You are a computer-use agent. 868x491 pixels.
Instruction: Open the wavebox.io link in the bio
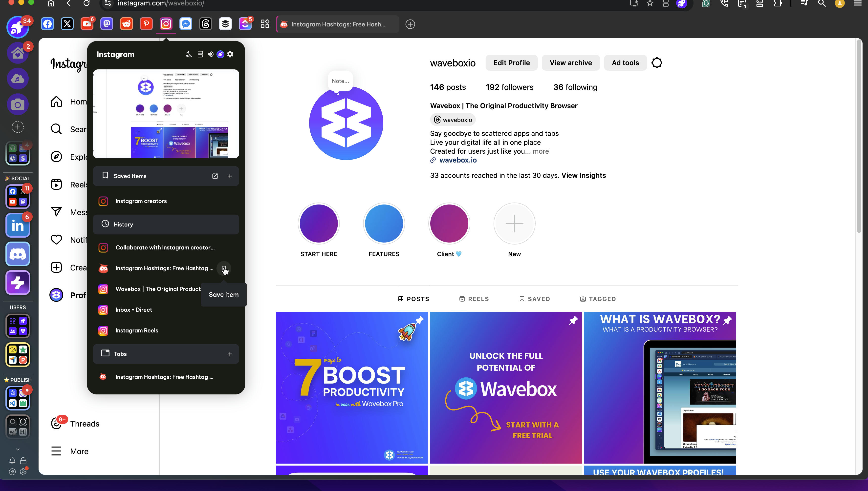point(458,160)
